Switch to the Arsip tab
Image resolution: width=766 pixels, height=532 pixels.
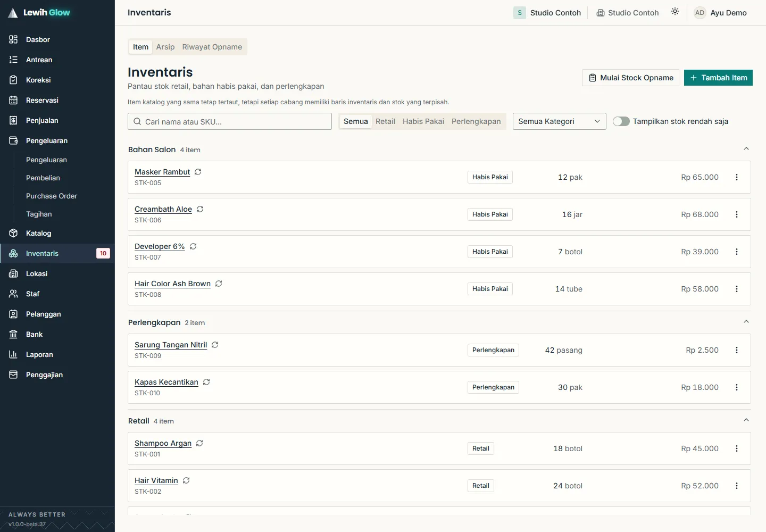[x=165, y=47]
